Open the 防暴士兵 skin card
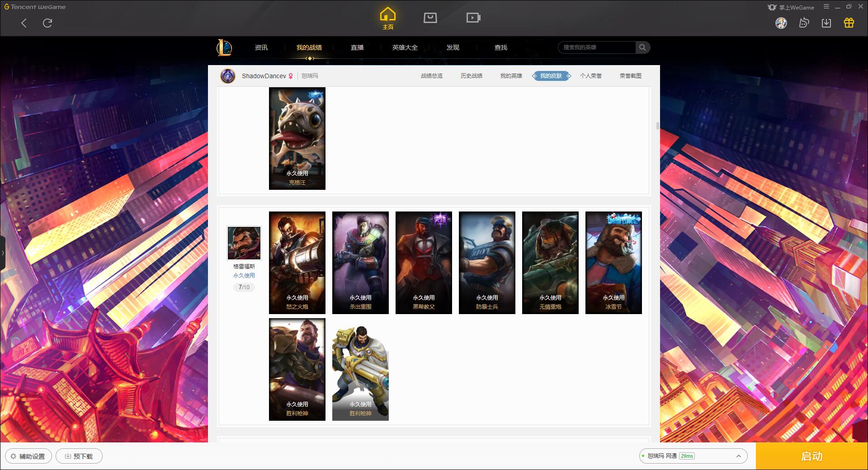 point(487,263)
